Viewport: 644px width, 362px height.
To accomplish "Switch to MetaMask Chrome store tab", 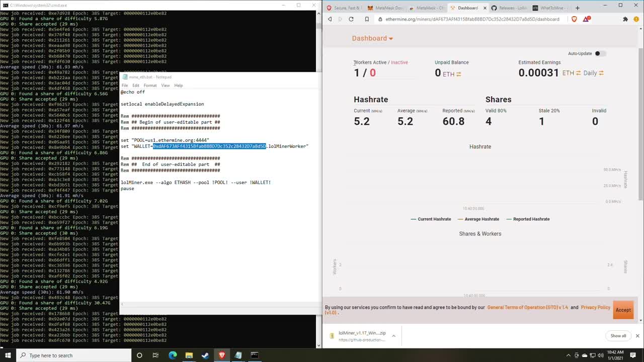I will point(426,8).
